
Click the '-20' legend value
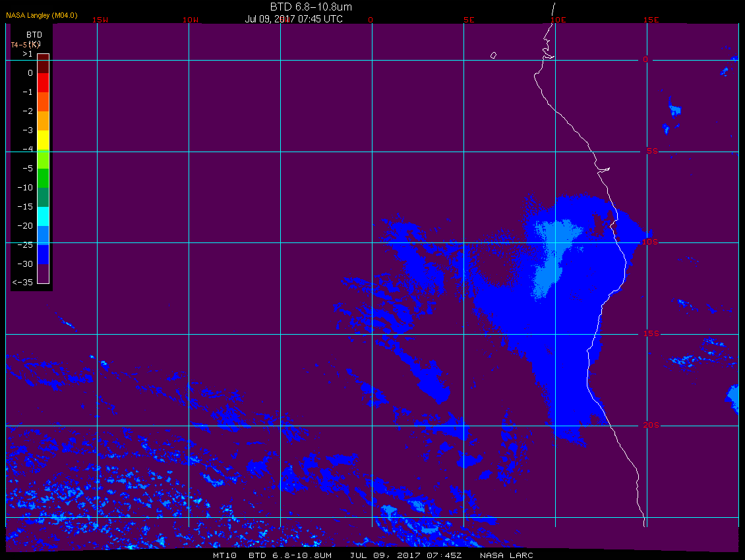click(x=25, y=225)
